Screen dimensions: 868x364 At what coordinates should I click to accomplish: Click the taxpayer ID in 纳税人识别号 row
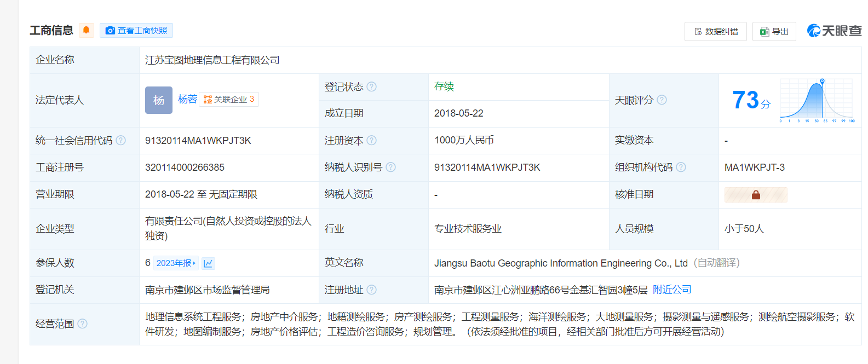(x=487, y=167)
